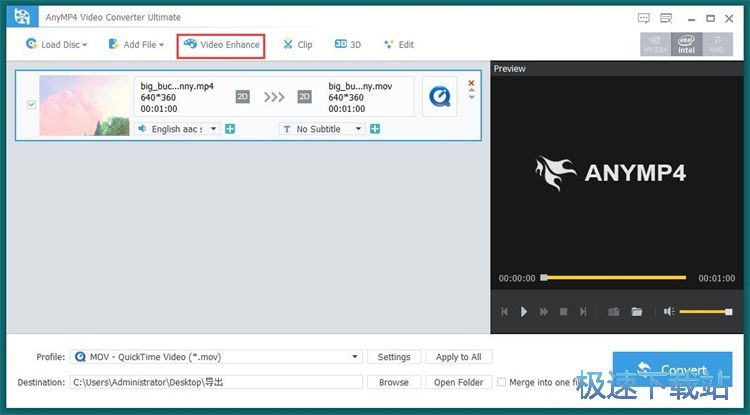Click the feedback chat bubble icon
Image resolution: width=750 pixels, height=415 pixels.
pos(644,18)
